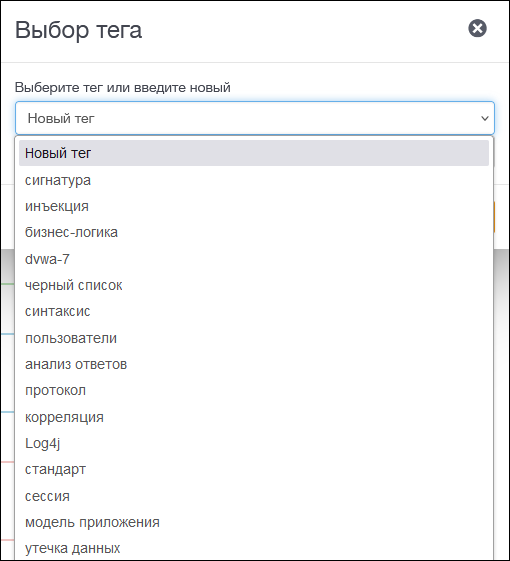Screen dimensions: 510x561
Task: Select анализ ответов option
Action: (x=254, y=364)
